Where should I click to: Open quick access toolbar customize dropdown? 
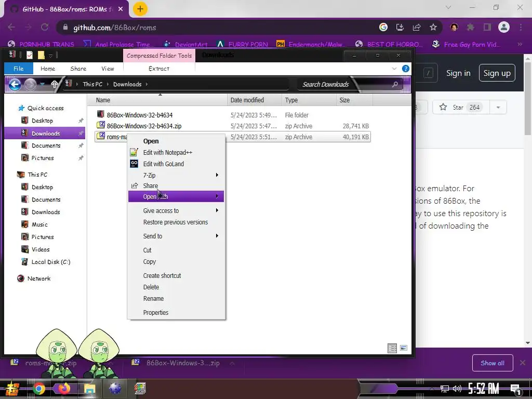pos(50,55)
